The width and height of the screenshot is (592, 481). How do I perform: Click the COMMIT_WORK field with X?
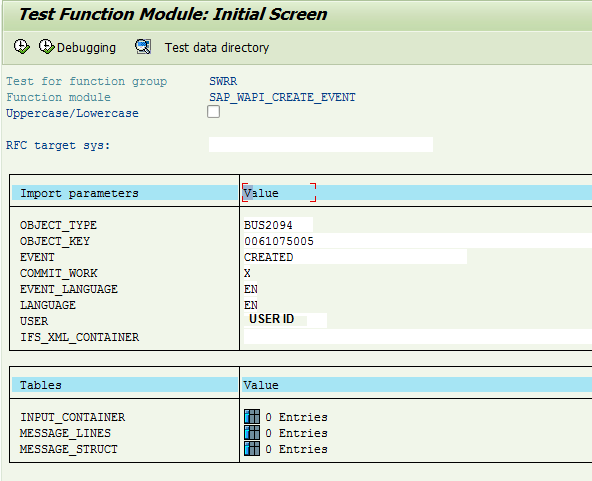(x=247, y=273)
